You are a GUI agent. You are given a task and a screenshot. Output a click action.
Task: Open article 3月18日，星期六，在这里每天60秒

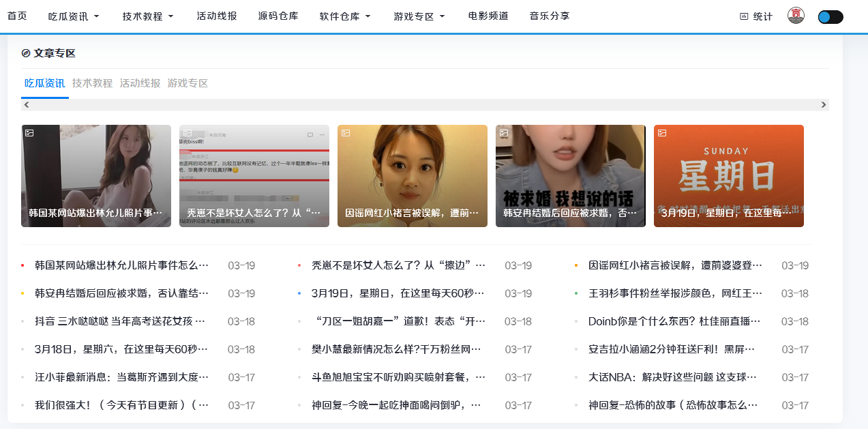click(x=121, y=349)
